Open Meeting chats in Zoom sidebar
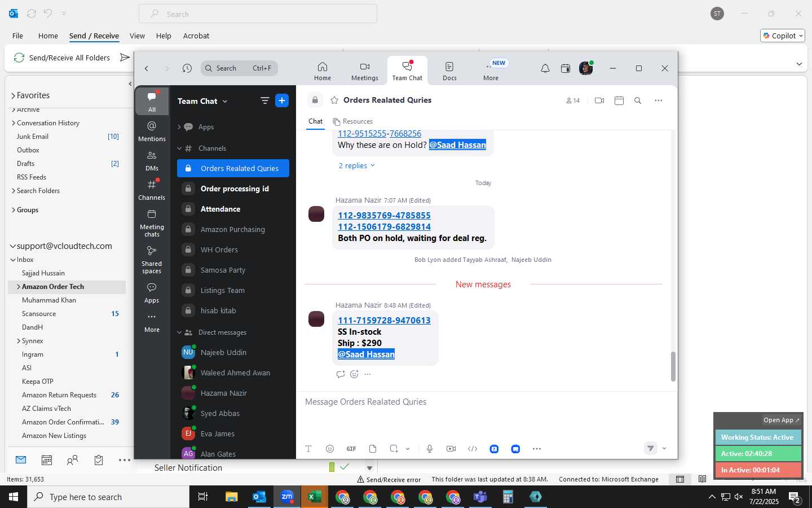This screenshot has height=508, width=812. tap(152, 223)
